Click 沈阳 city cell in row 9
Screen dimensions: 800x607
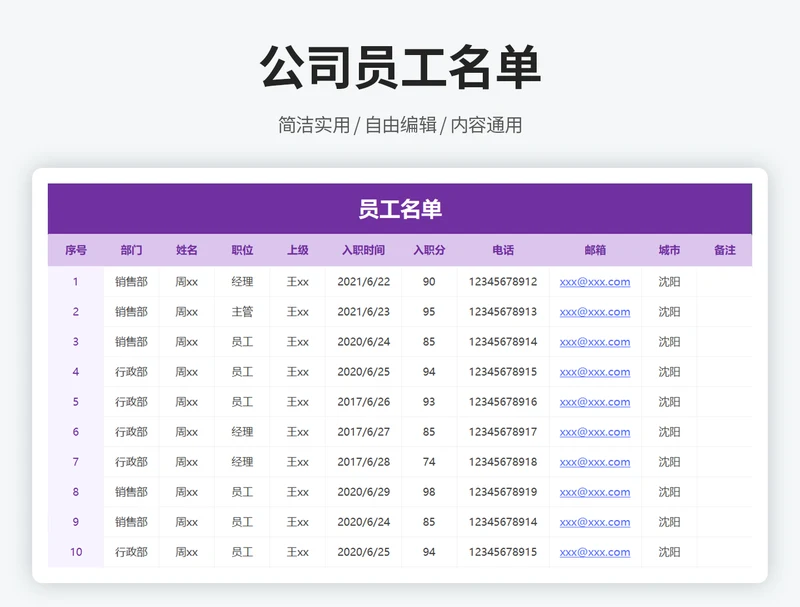[669, 522]
